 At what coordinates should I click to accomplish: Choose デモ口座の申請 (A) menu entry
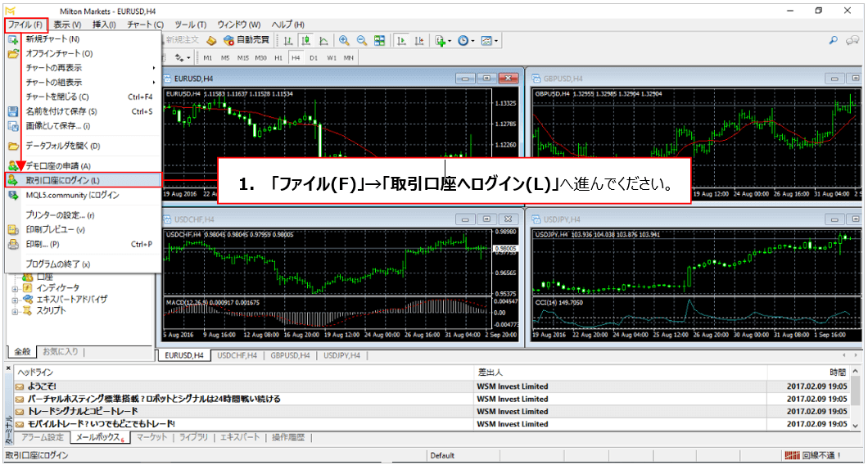[x=83, y=166]
